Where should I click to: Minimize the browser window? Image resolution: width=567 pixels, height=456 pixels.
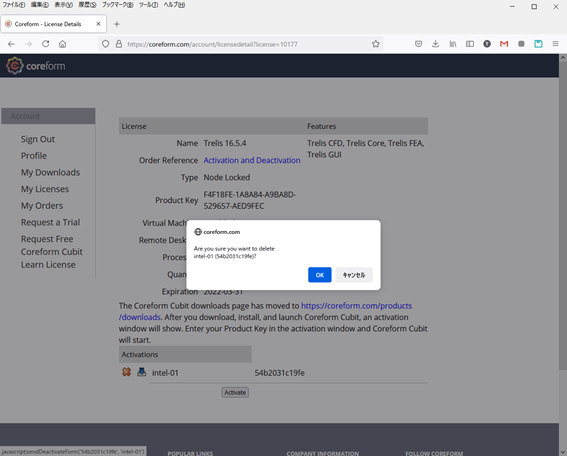(x=512, y=7)
